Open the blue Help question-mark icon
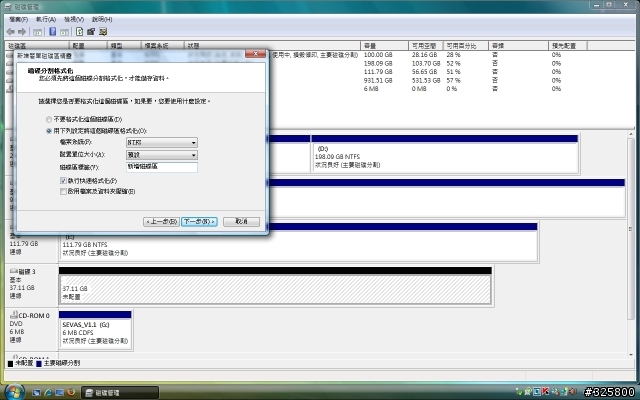640x400 pixels. (53, 31)
